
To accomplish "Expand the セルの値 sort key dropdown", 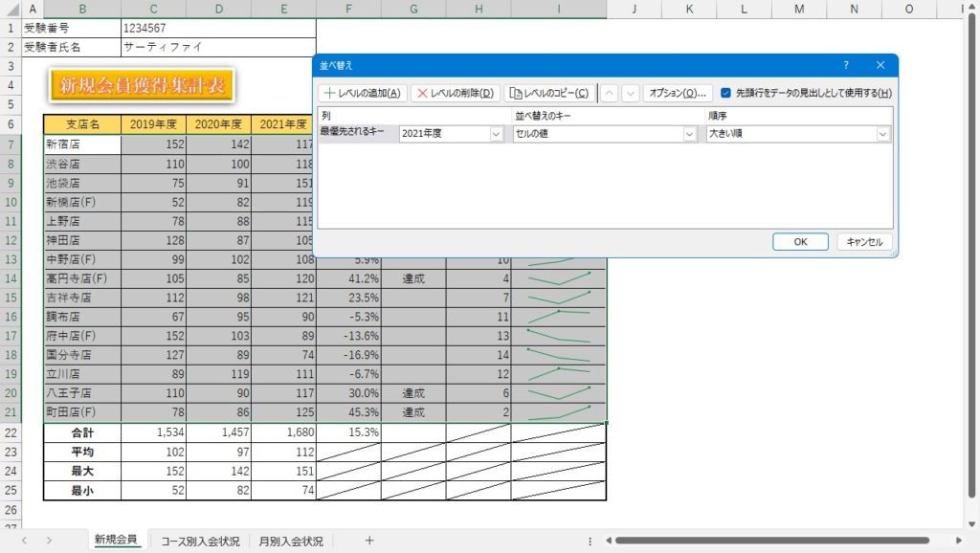I will pos(689,135).
